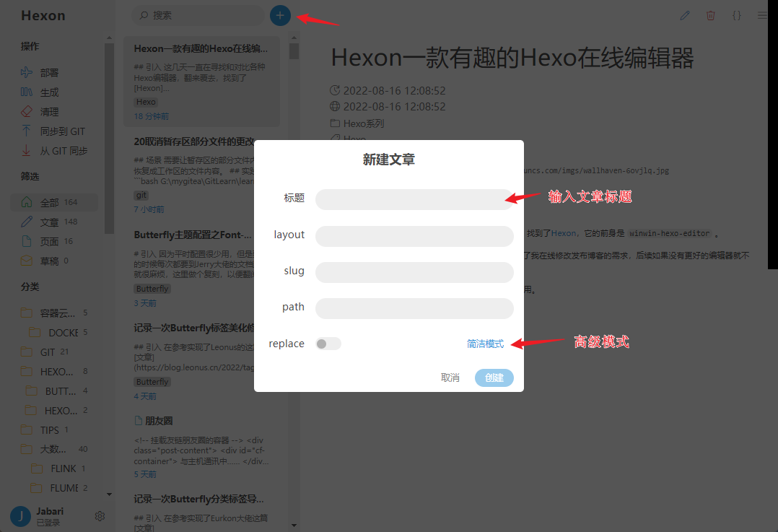Open article Butterfly主题配置之Font
778x532 pixels.
[193, 235]
